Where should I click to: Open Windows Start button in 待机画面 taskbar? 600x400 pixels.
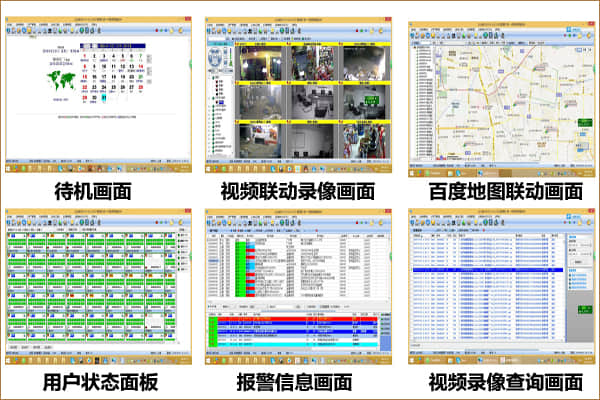pyautogui.click(x=9, y=168)
